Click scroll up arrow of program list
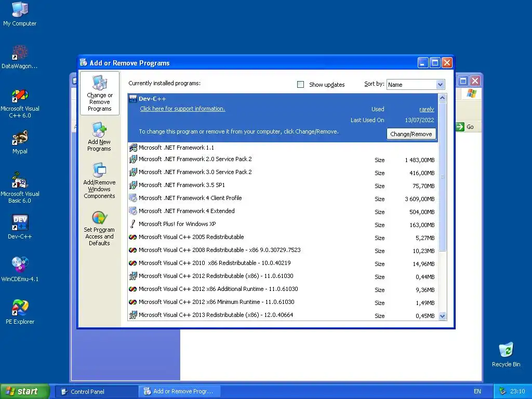532x399 pixels. 442,98
